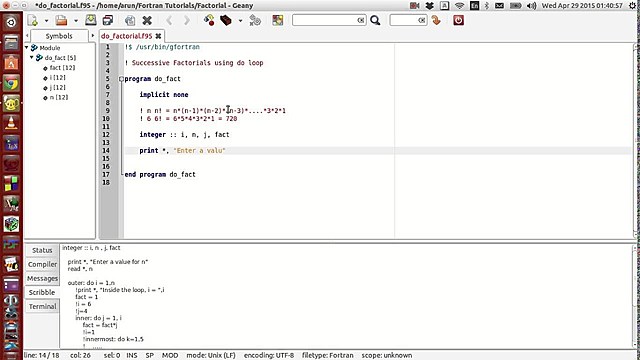Screen dimensions: 640x360
Task: Open the Compiler message tab
Action: [x=42, y=264]
